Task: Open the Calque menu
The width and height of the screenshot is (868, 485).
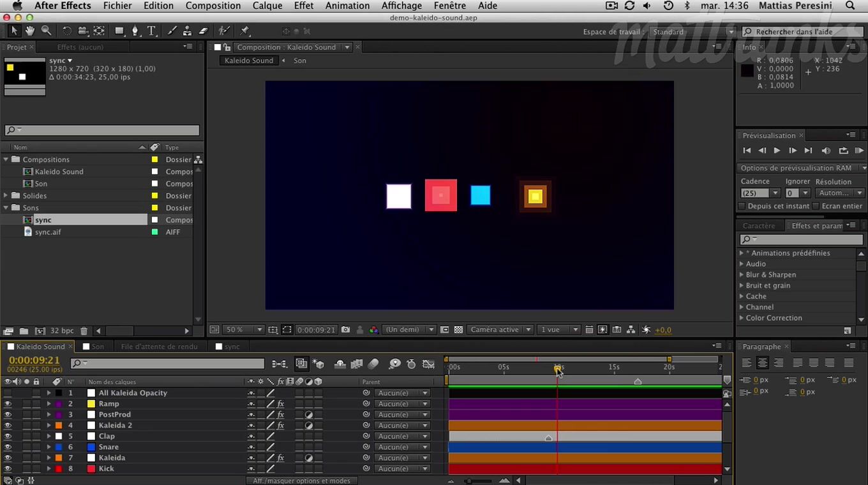Action: click(267, 6)
